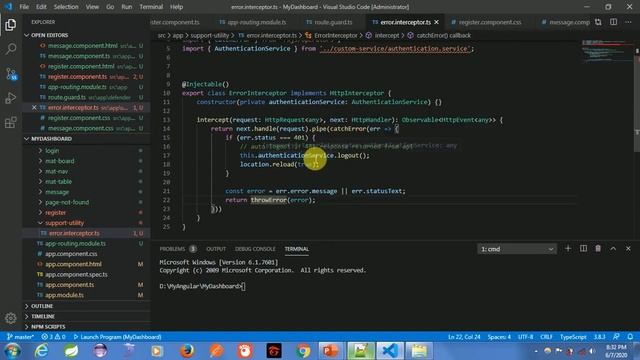
Task: Click the Split Editor Right icon
Action: [613, 22]
